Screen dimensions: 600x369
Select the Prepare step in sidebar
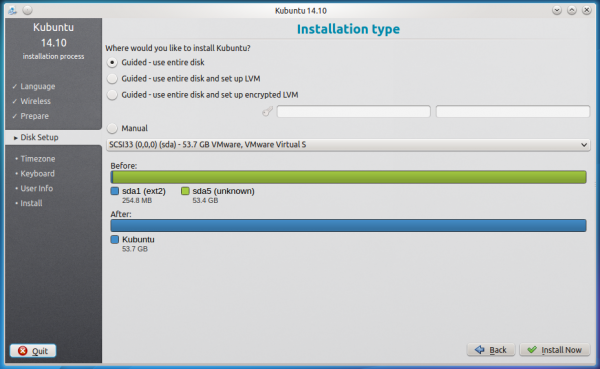pyautogui.click(x=34, y=116)
